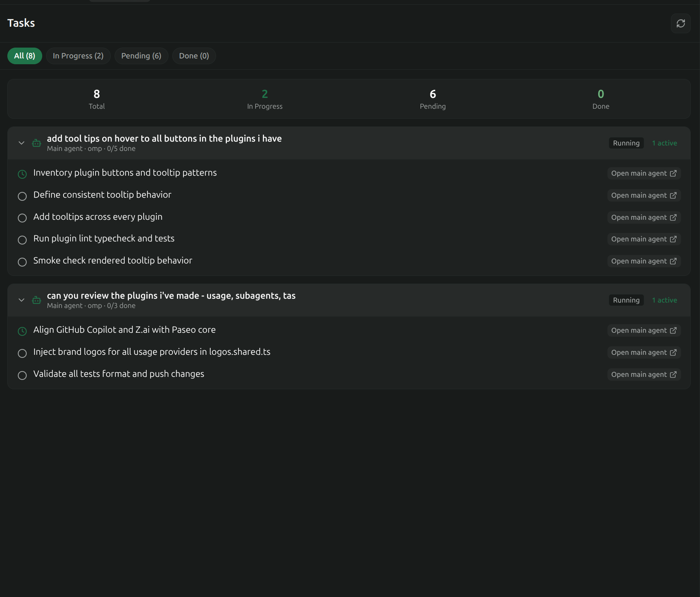Click clock status icon for Align GitHub Copilot
Viewport: 700px width, 597px height.
[22, 331]
